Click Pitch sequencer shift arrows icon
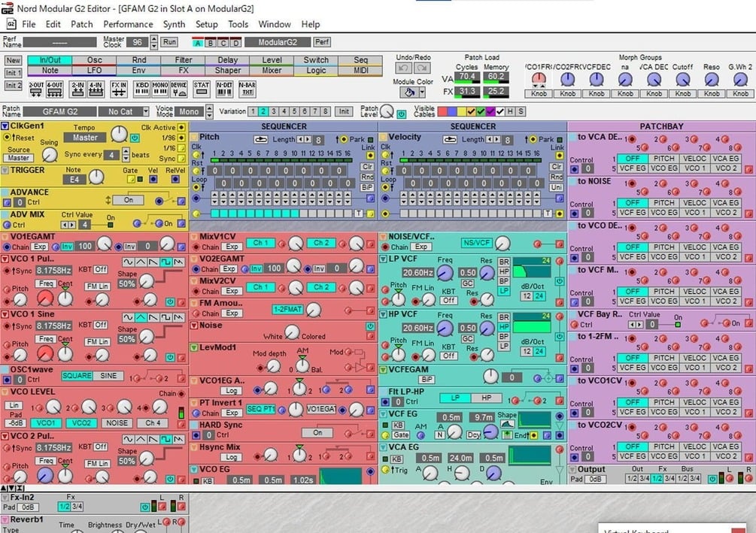 point(261,139)
